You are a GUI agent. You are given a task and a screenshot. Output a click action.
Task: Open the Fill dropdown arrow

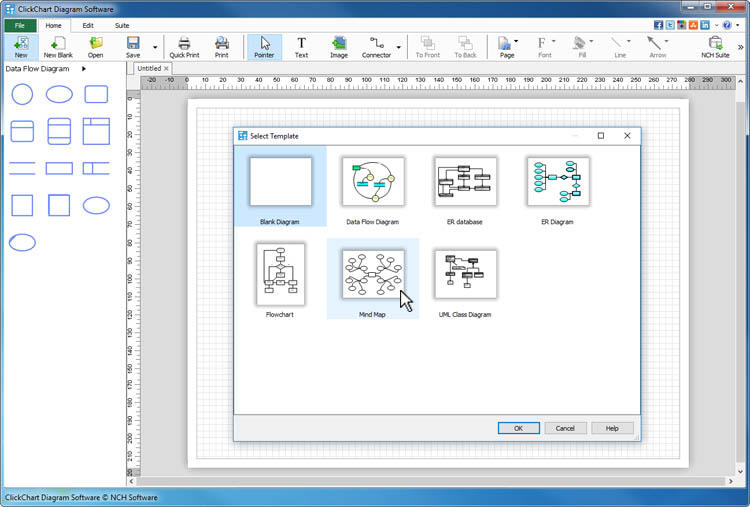(x=592, y=41)
